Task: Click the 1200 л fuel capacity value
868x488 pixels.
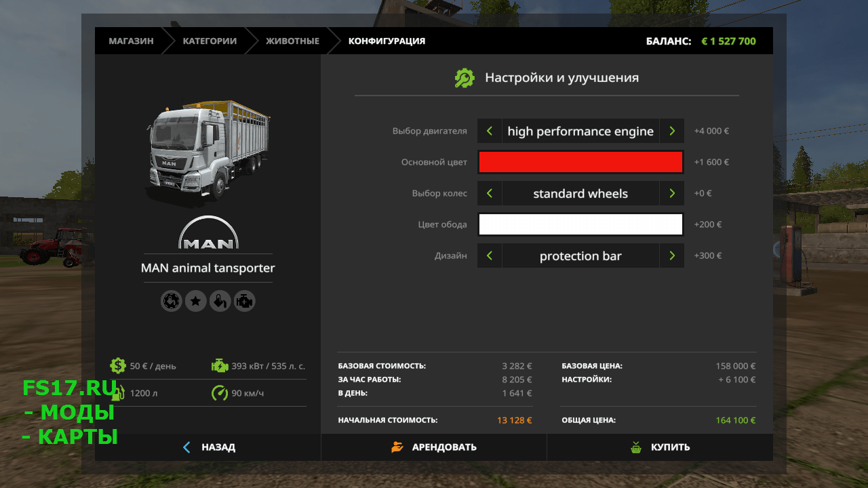Action: (144, 393)
